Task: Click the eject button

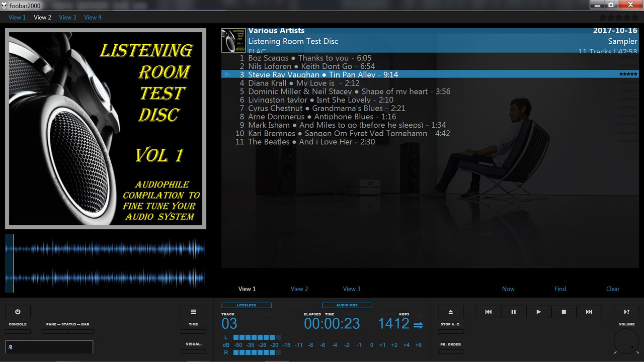Action: coord(450,312)
